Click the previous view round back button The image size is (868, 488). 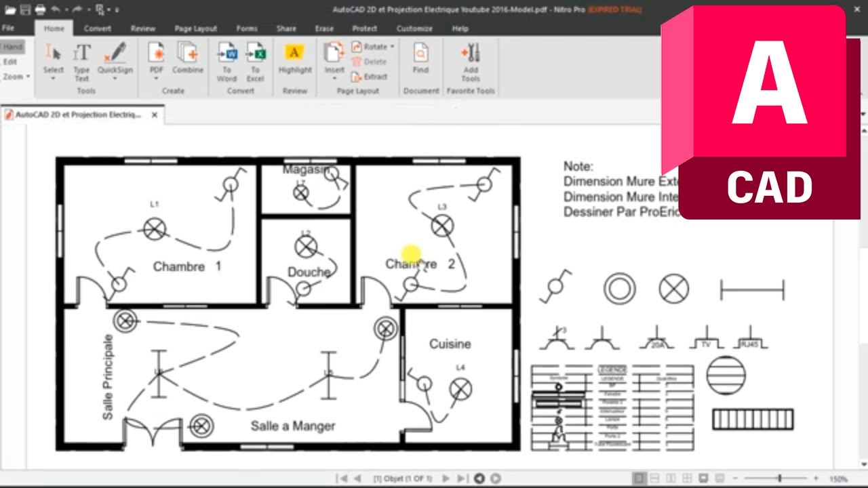479,479
